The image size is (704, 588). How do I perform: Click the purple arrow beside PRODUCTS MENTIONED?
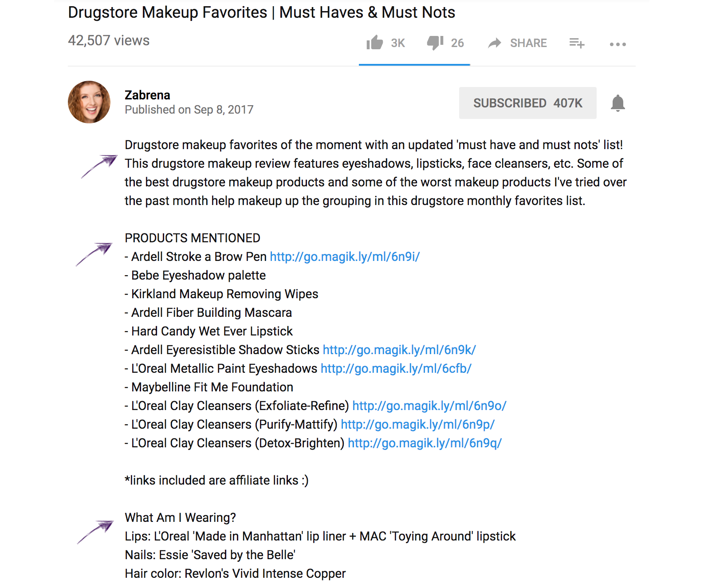click(x=94, y=254)
